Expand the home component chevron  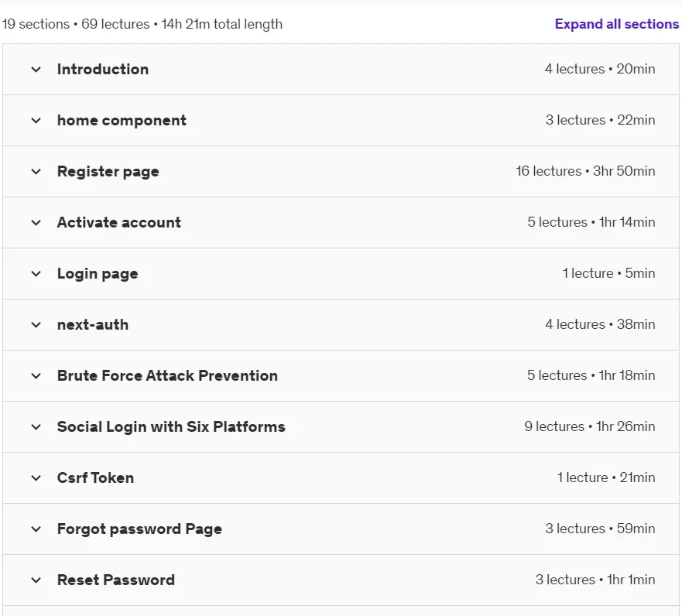[36, 121]
